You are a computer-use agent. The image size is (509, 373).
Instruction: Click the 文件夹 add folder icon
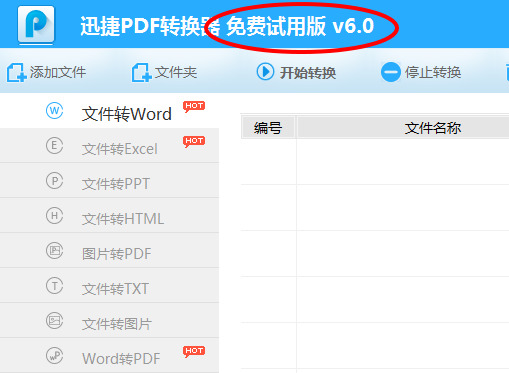pyautogui.click(x=142, y=73)
